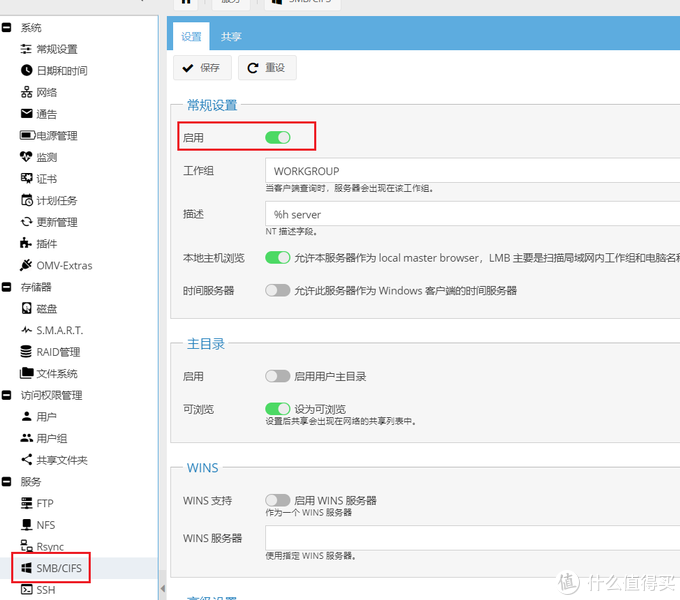This screenshot has width=680, height=600.
Task: Click the refresh icon for 更新管理
Action: (26, 222)
